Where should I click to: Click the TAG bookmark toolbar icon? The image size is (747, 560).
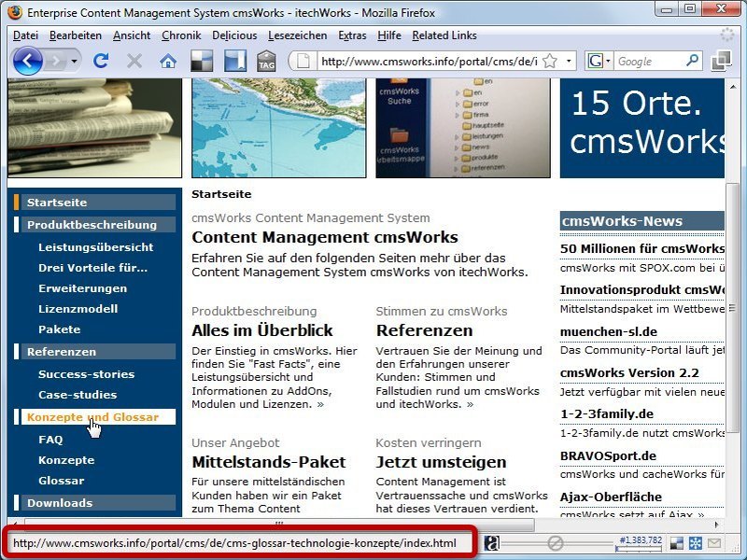pyautogui.click(x=266, y=61)
